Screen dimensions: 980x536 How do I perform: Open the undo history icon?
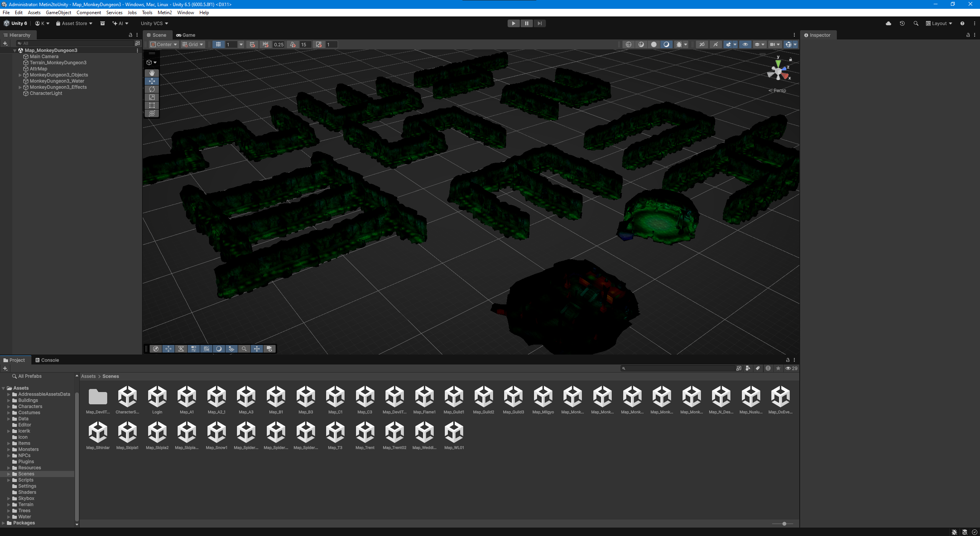click(x=902, y=23)
